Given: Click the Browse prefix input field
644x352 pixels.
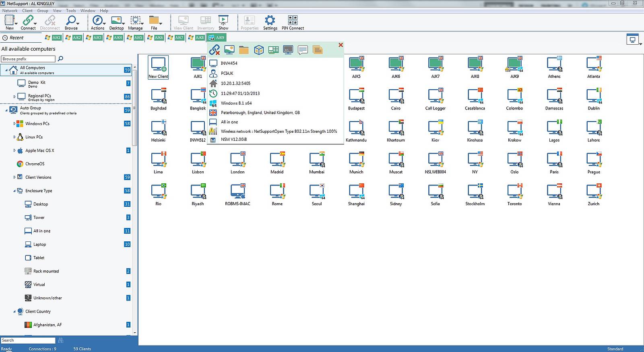Looking at the screenshot, I should (x=28, y=59).
